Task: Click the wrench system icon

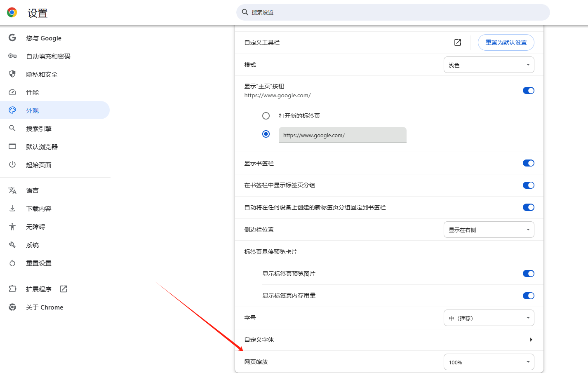Action: coord(12,245)
